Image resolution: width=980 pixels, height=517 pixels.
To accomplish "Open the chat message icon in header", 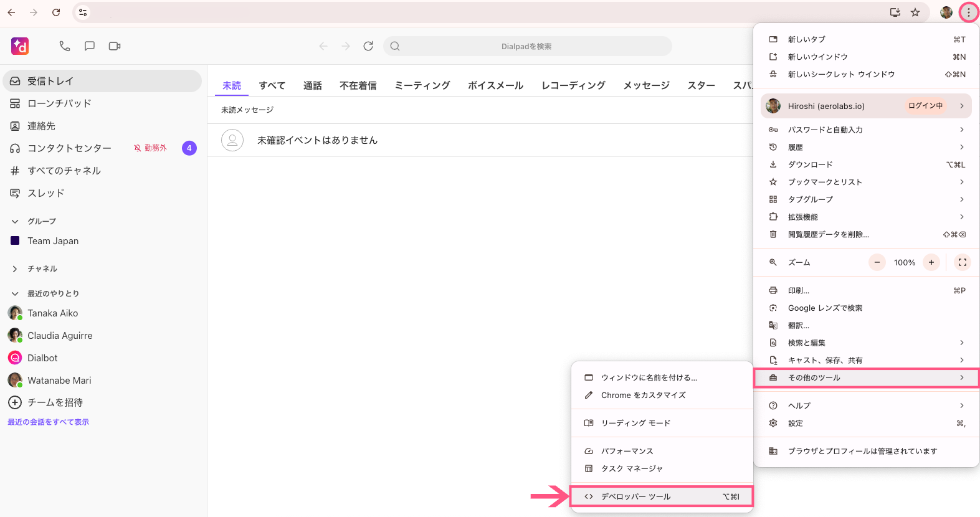I will [x=90, y=46].
